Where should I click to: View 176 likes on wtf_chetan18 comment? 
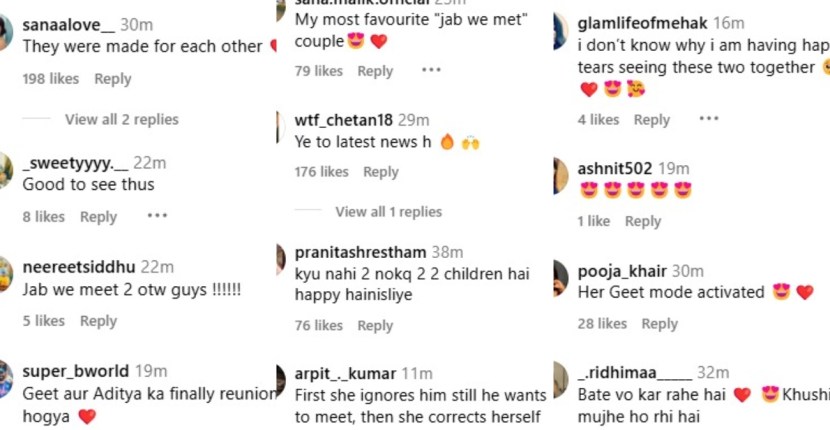322,172
